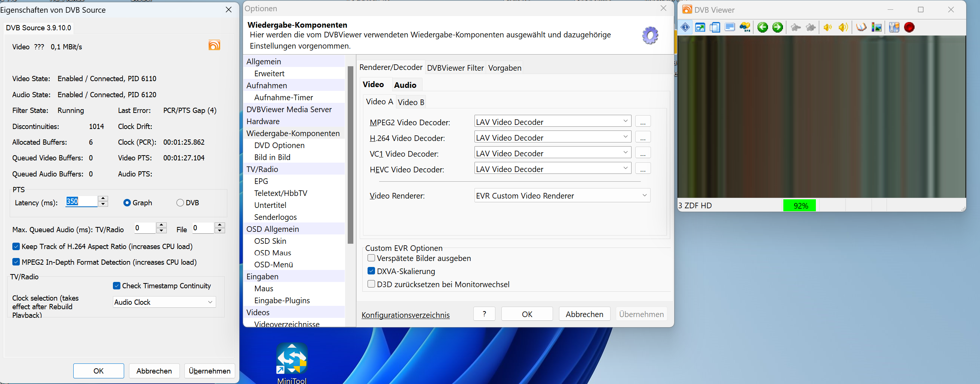980x384 pixels.
Task: Select OSD Skin in the options tree
Action: (x=270, y=241)
